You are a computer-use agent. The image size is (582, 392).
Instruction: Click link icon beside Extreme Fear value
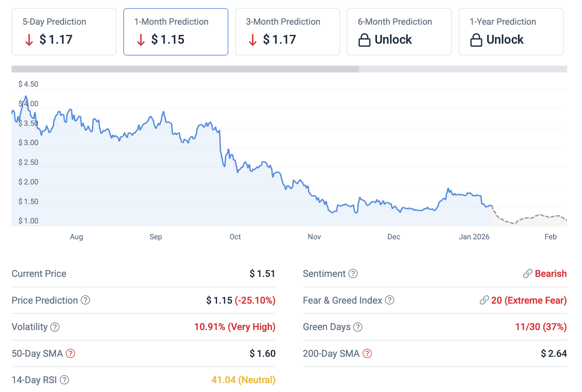point(484,300)
